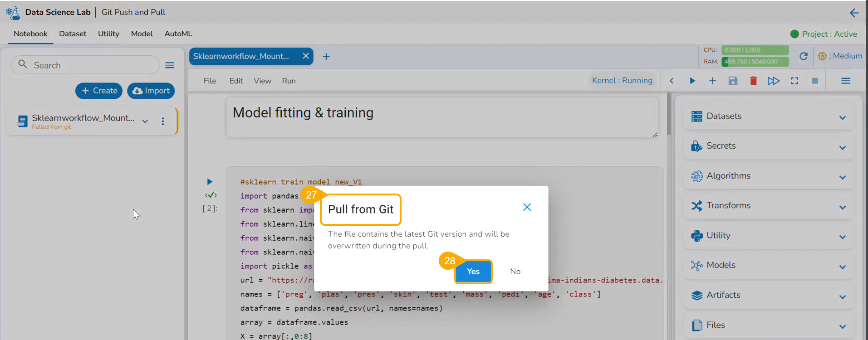Open the Edit menu

[236, 81]
